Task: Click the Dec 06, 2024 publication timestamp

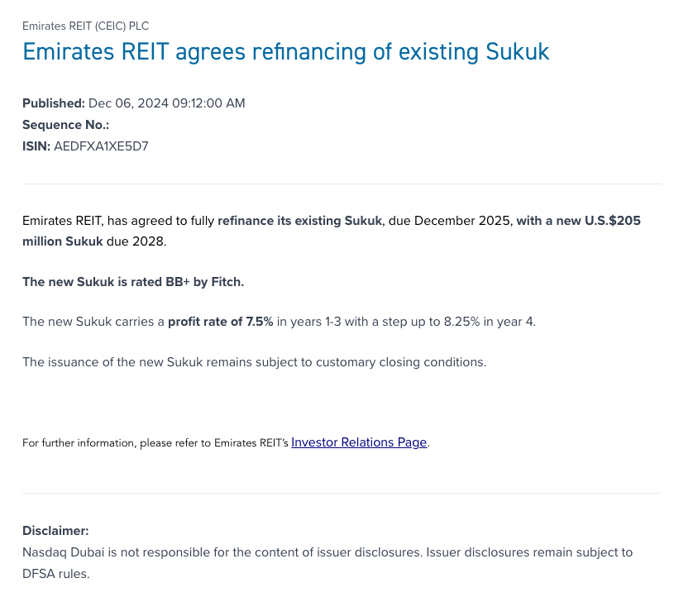Action: (166, 103)
